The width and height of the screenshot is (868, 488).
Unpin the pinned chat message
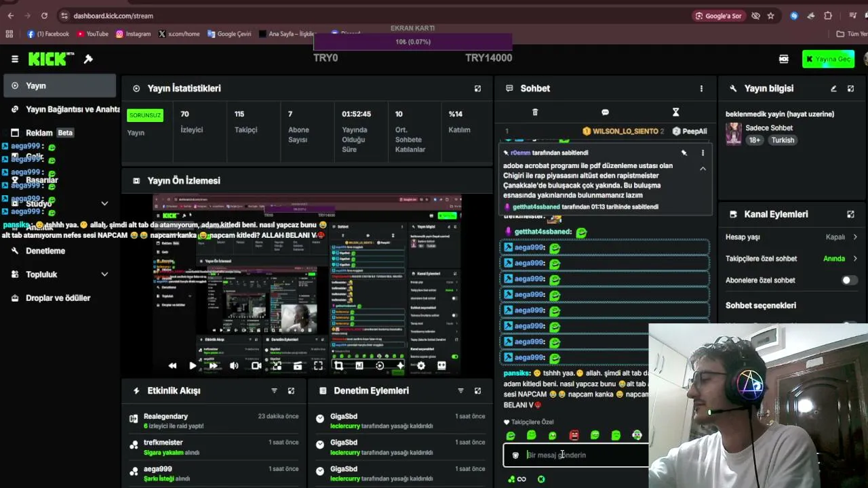point(684,152)
